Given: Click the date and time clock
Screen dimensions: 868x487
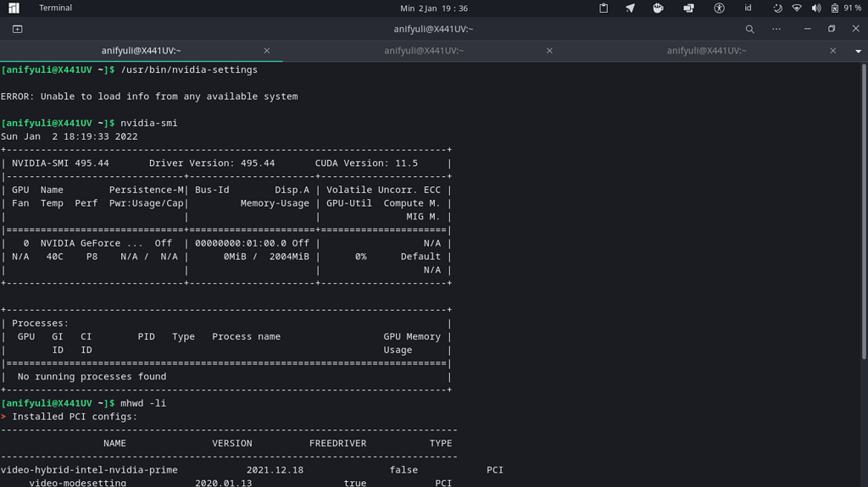Looking at the screenshot, I should [x=433, y=8].
